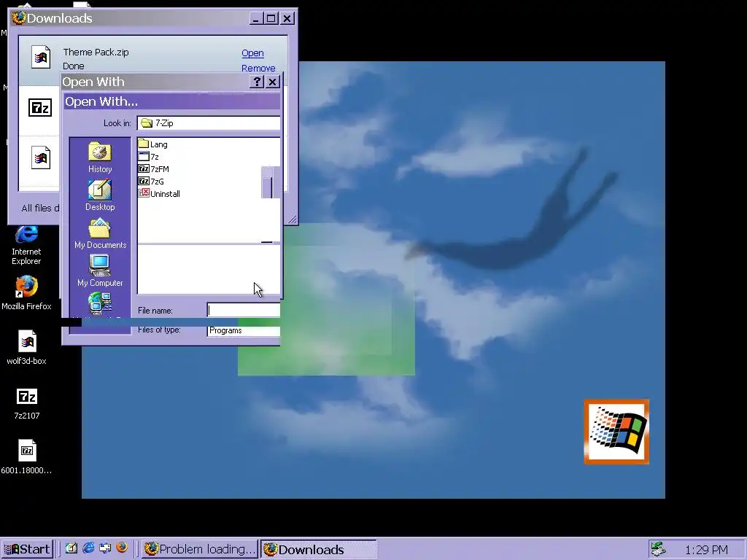Click Remove link for Theme Pack.zip
Image resolution: width=747 pixels, height=560 pixels.
tap(258, 68)
